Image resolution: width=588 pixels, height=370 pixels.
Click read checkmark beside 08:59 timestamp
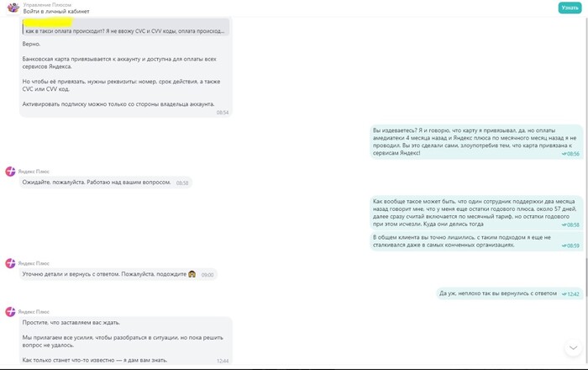[x=564, y=246]
